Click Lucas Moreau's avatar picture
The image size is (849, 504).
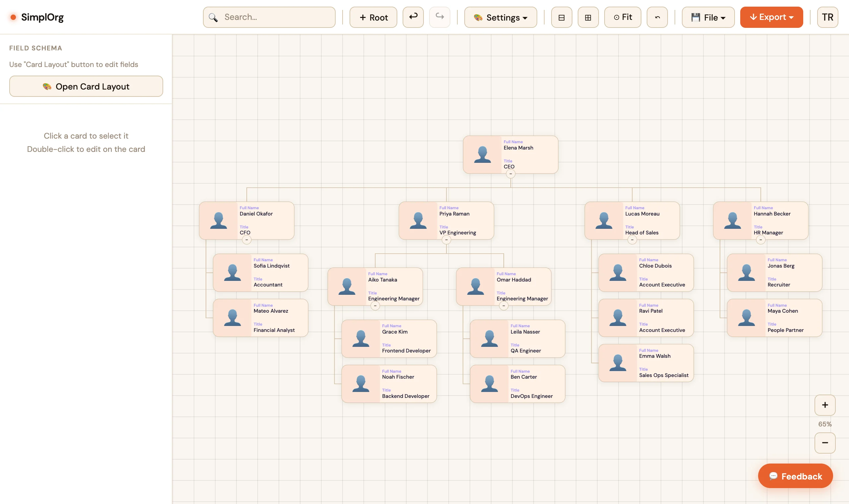[604, 220]
